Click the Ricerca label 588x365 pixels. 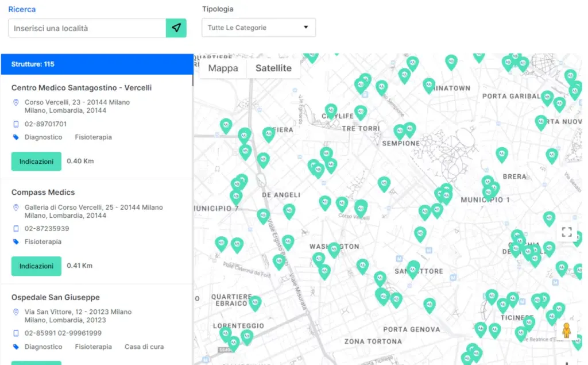coord(22,9)
